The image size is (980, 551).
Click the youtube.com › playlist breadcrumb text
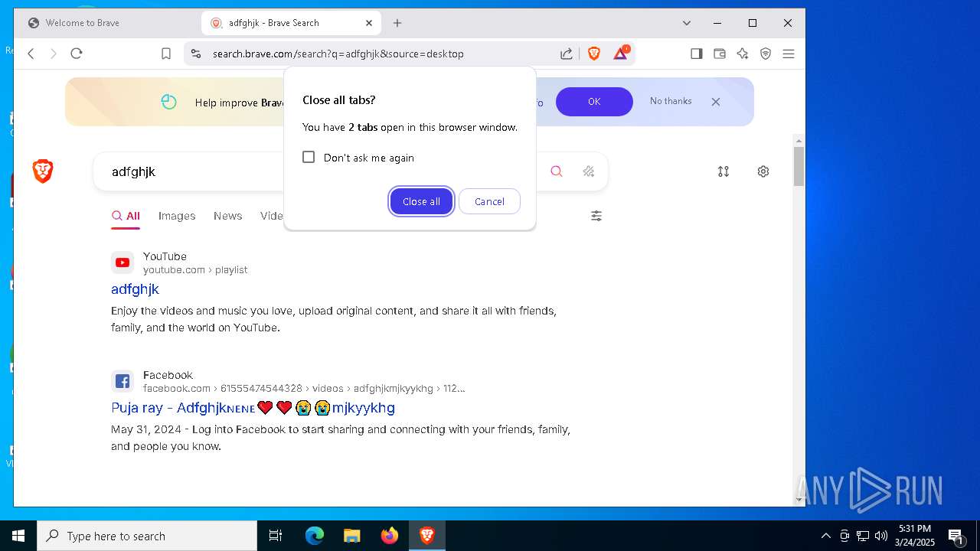tap(195, 269)
